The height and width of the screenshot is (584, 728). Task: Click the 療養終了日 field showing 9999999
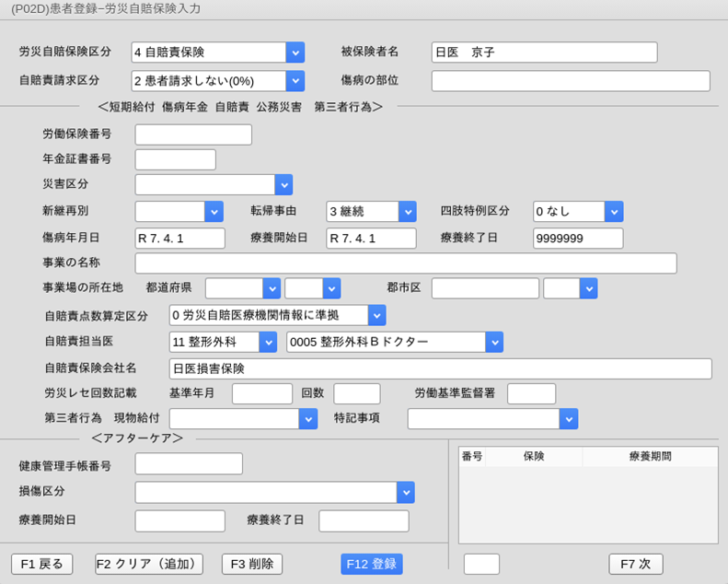click(x=578, y=239)
